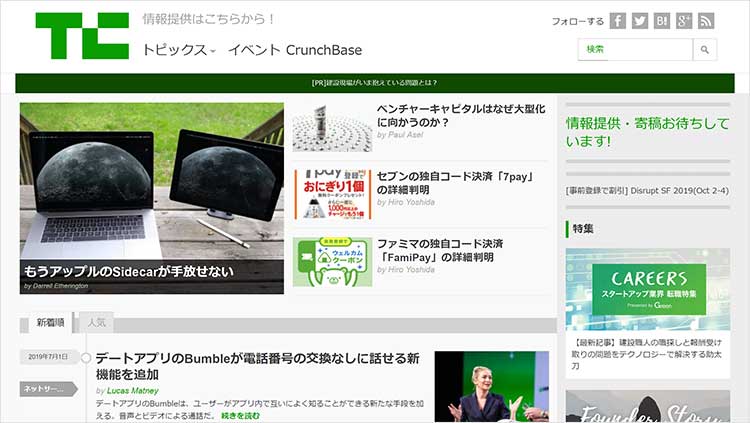Click the フォローする label
This screenshot has width=750, height=423.
coord(578,22)
